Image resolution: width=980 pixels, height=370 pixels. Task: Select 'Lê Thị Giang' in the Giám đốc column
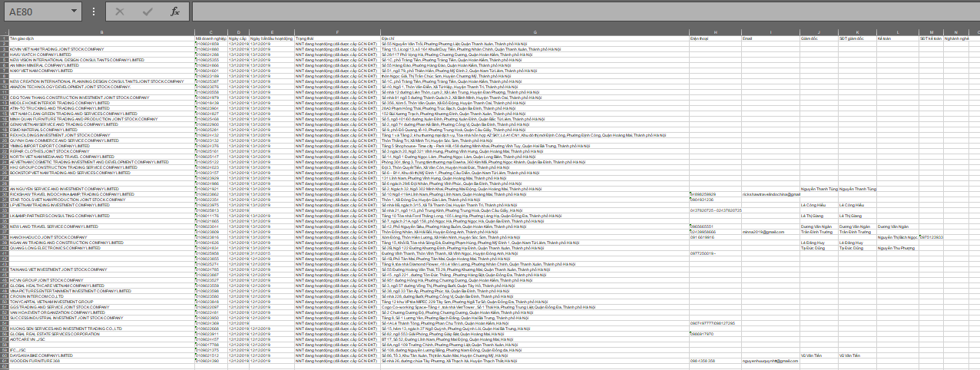pyautogui.click(x=819, y=216)
